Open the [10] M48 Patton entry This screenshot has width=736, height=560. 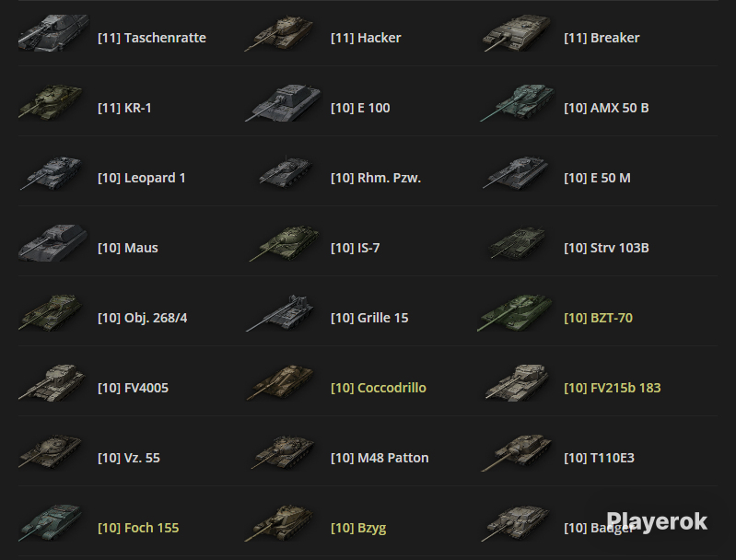[x=380, y=458]
